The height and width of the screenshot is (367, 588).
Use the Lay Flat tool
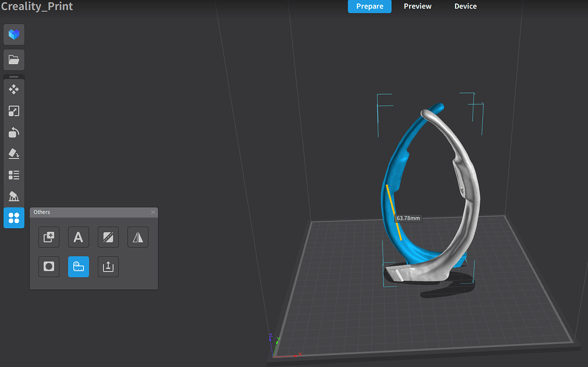(x=14, y=153)
